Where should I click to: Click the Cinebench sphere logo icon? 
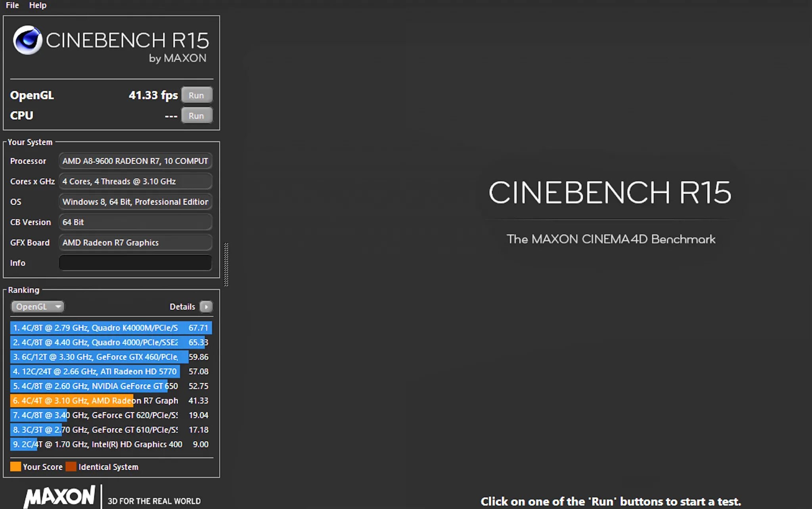click(27, 40)
